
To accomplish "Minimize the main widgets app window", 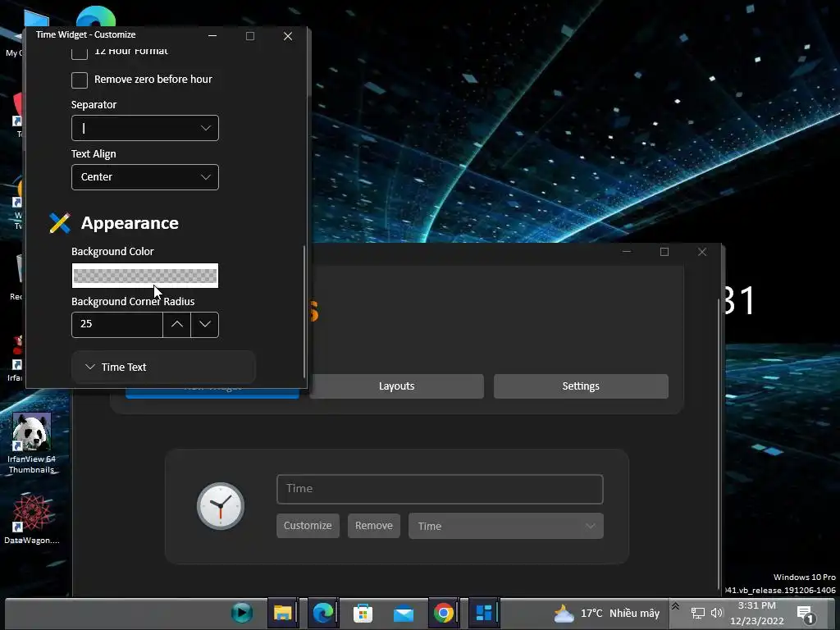I will [627, 252].
